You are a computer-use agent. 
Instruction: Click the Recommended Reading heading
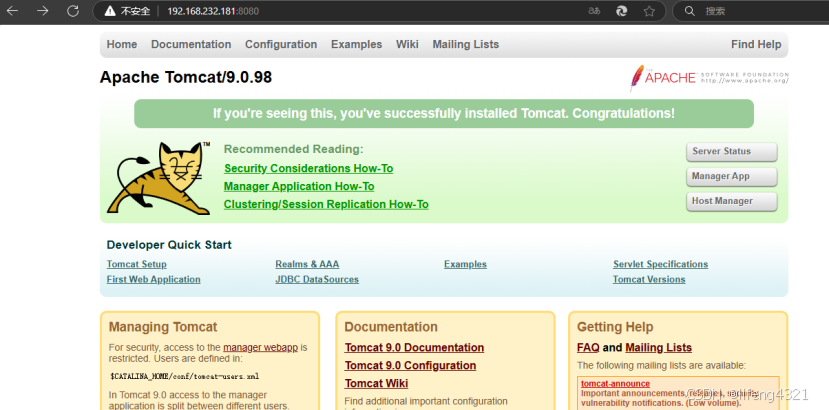point(293,149)
